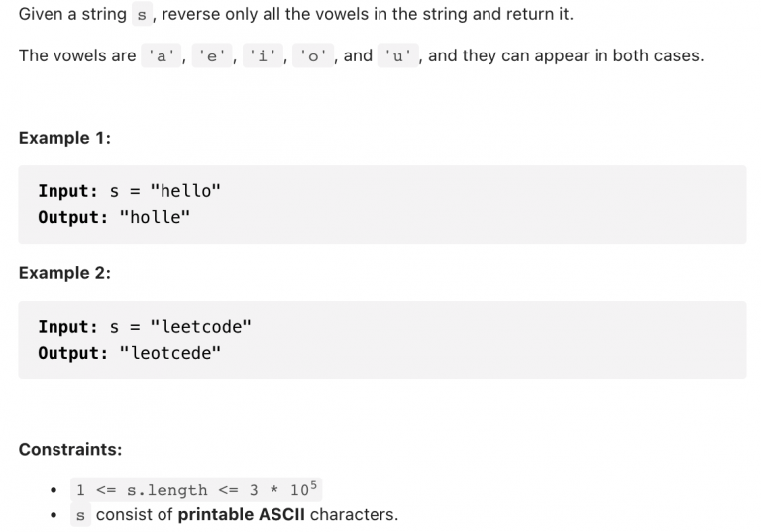Image resolution: width=761 pixels, height=532 pixels.
Task: Click the Example 2 heading
Action: click(65, 273)
